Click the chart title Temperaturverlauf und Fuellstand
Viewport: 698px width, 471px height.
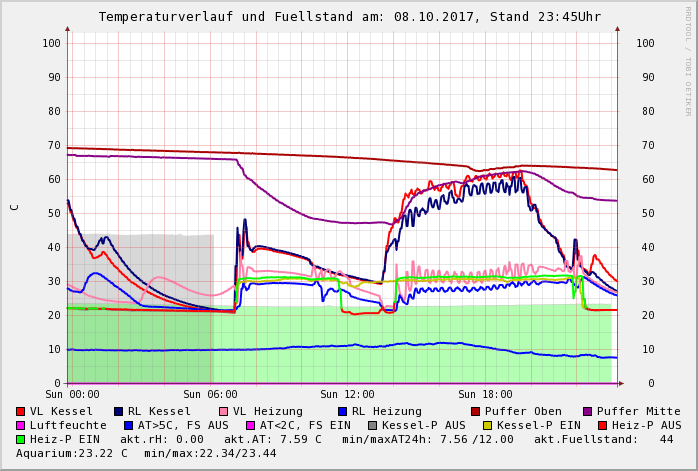pyautogui.click(x=349, y=17)
